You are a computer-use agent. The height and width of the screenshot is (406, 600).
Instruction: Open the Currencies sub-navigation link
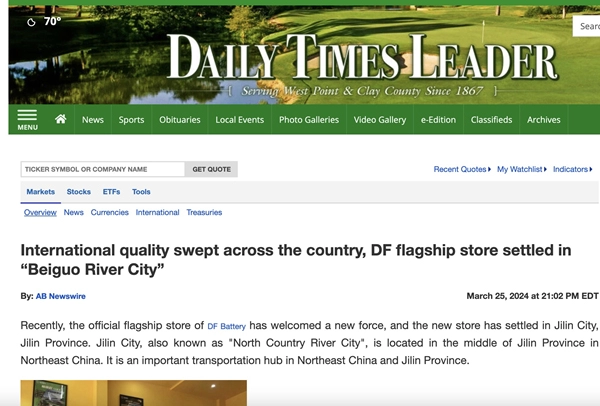pyautogui.click(x=109, y=213)
